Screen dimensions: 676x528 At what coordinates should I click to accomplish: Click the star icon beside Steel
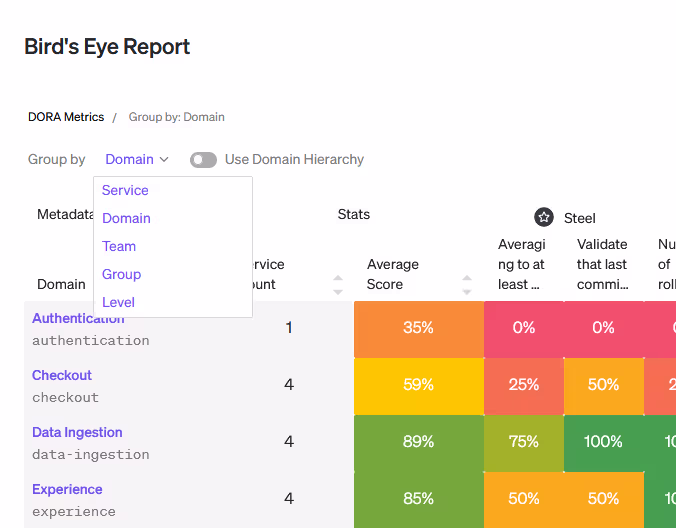tap(544, 217)
